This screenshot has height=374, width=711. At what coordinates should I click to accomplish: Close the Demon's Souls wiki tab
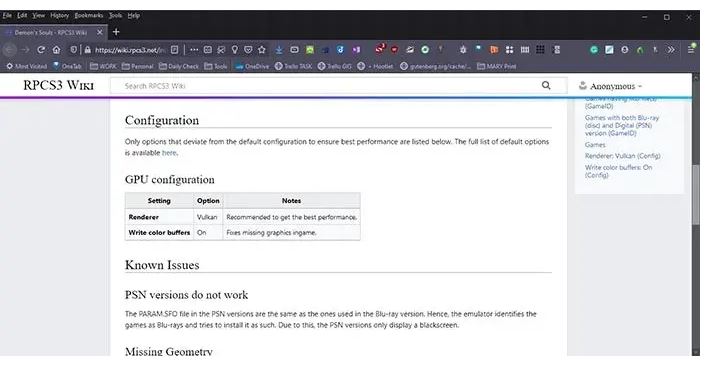click(x=100, y=32)
